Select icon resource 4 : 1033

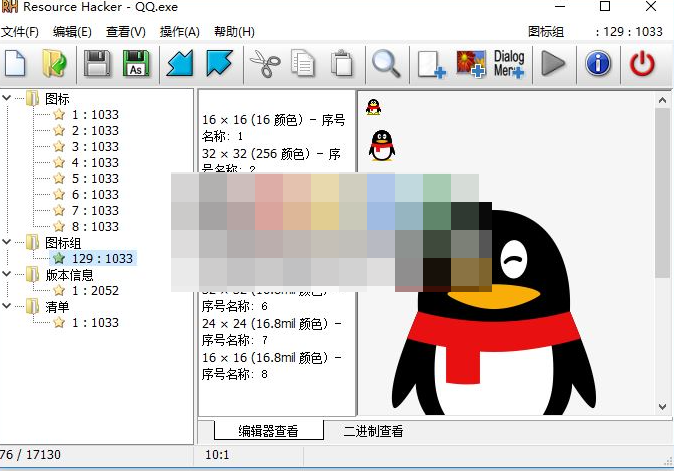[x=95, y=162]
